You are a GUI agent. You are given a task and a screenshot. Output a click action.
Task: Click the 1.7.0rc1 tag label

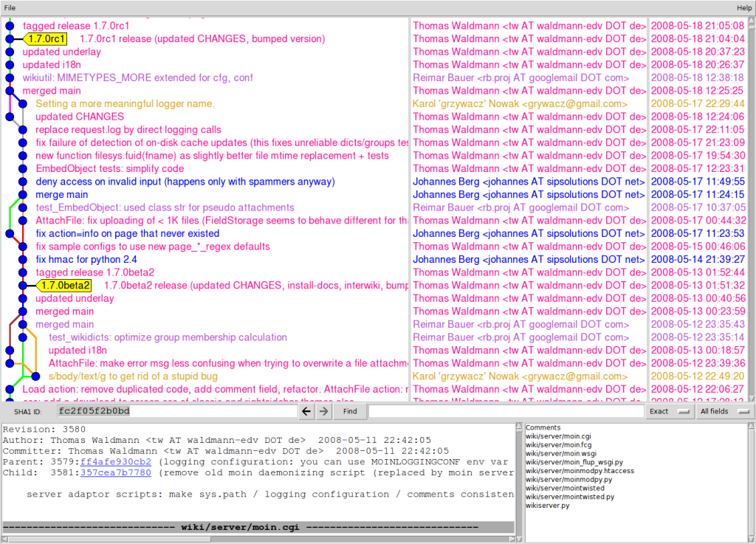click(47, 38)
